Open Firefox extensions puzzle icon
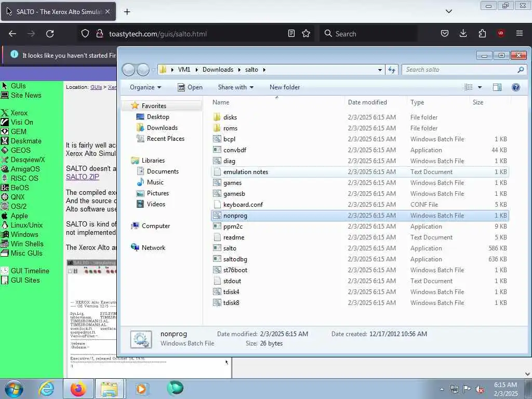The image size is (532, 399). (x=482, y=33)
